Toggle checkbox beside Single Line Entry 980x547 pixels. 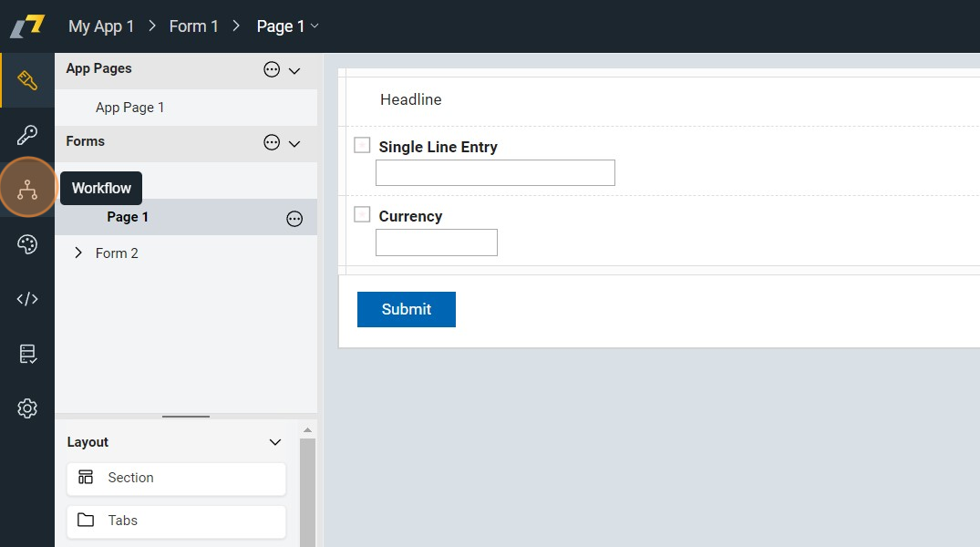point(362,145)
